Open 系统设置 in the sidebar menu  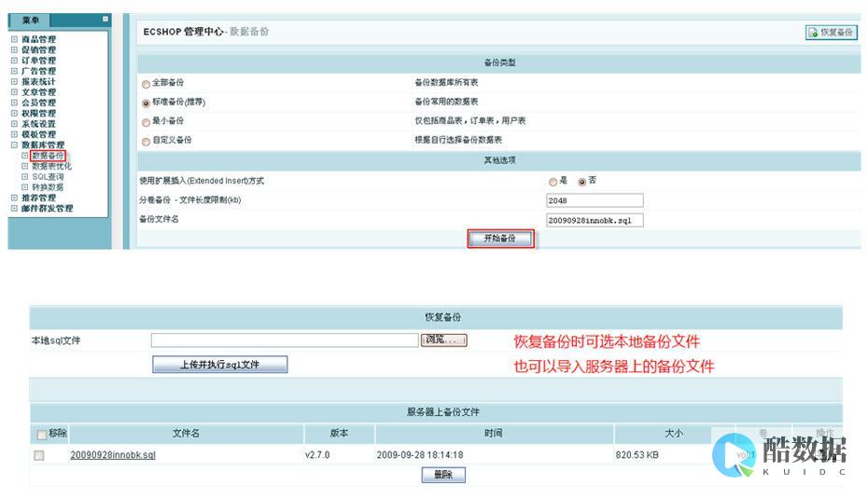[38, 124]
